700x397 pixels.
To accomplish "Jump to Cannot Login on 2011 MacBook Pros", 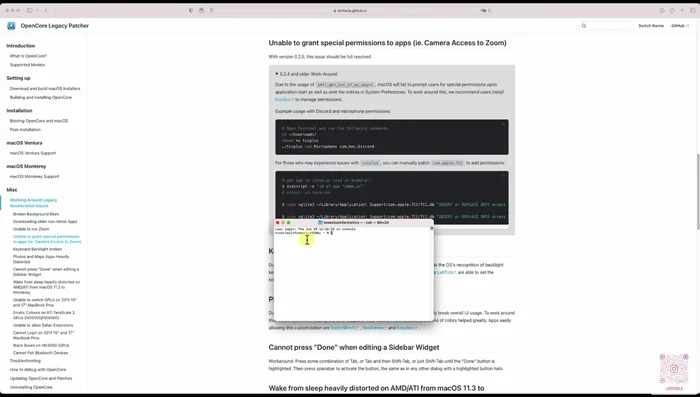I will [x=43, y=335].
